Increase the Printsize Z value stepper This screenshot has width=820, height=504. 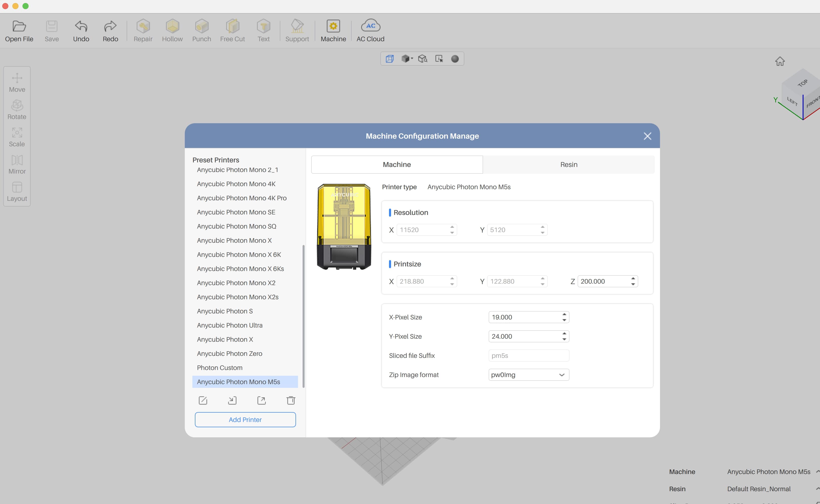click(633, 278)
